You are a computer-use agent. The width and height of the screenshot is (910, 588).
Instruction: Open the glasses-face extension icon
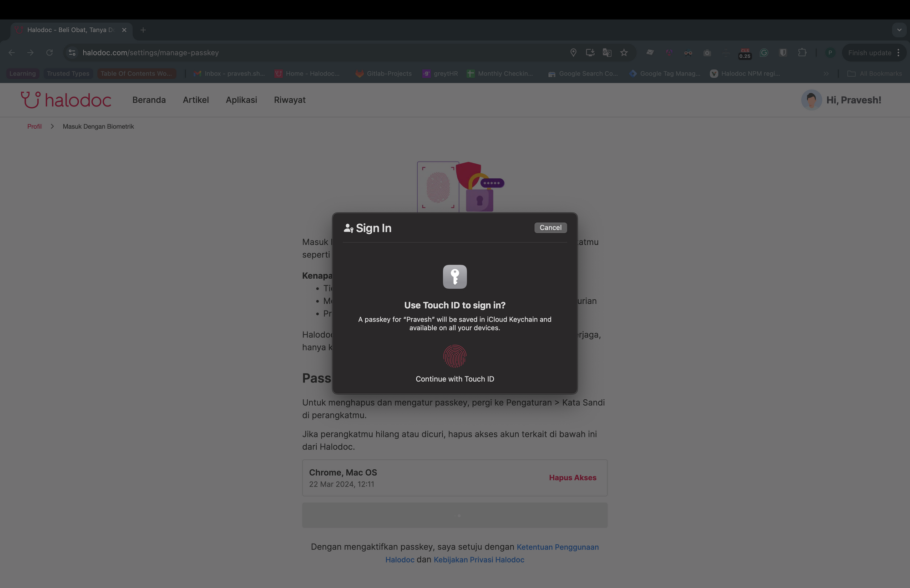(x=688, y=53)
